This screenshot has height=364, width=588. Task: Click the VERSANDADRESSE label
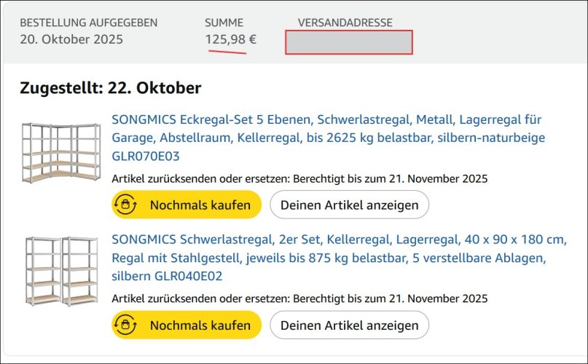(345, 23)
